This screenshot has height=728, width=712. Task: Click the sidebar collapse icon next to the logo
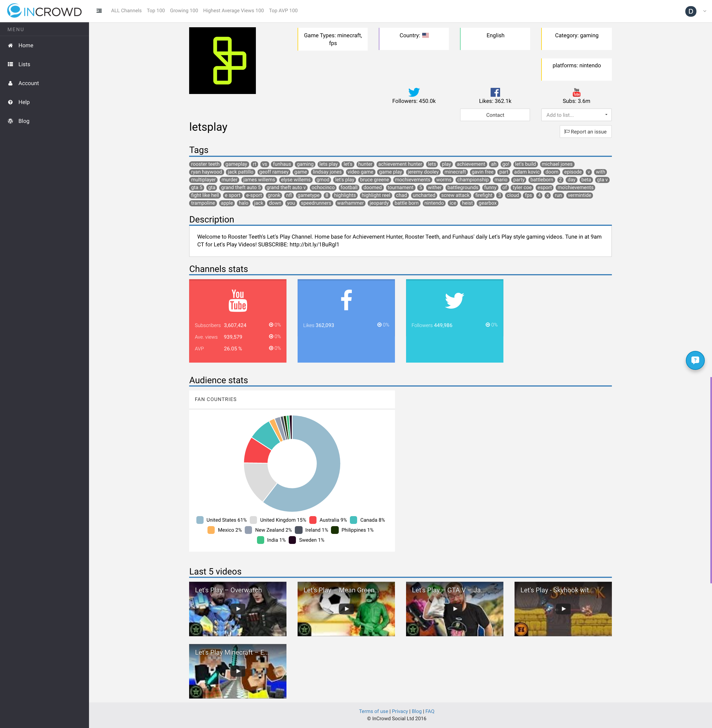tap(99, 11)
